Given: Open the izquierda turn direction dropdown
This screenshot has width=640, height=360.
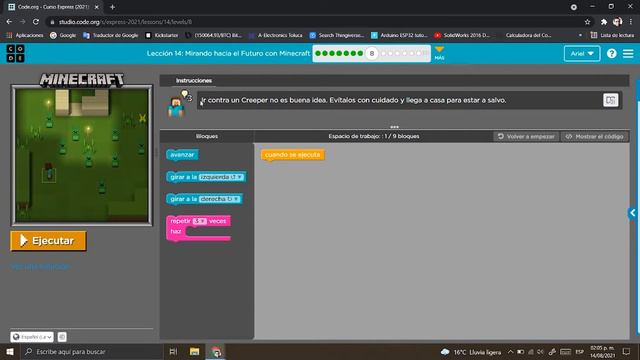Looking at the screenshot, I should pos(222,177).
